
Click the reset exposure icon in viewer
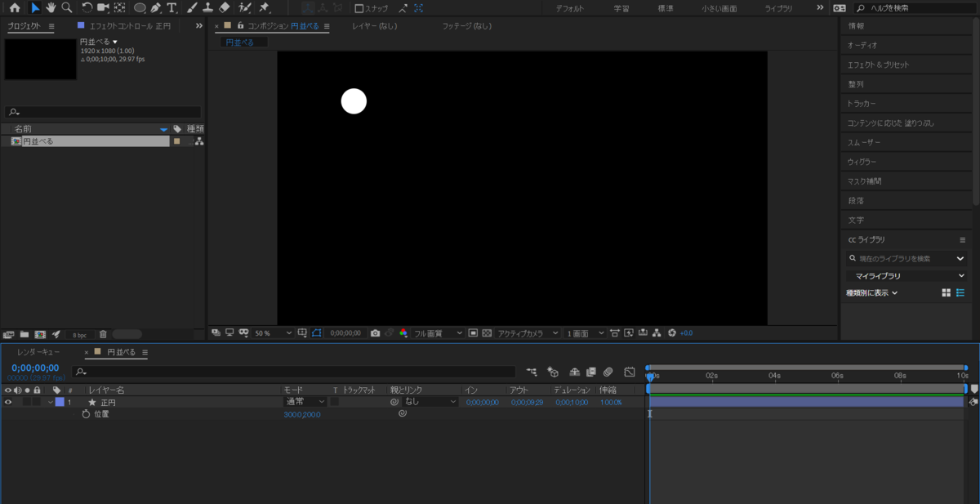(x=672, y=333)
